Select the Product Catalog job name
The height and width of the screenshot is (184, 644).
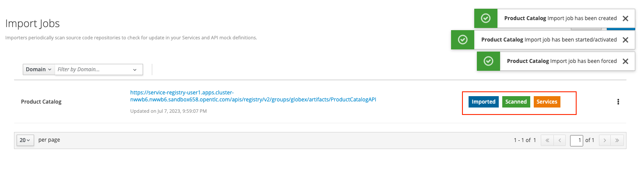(x=41, y=102)
